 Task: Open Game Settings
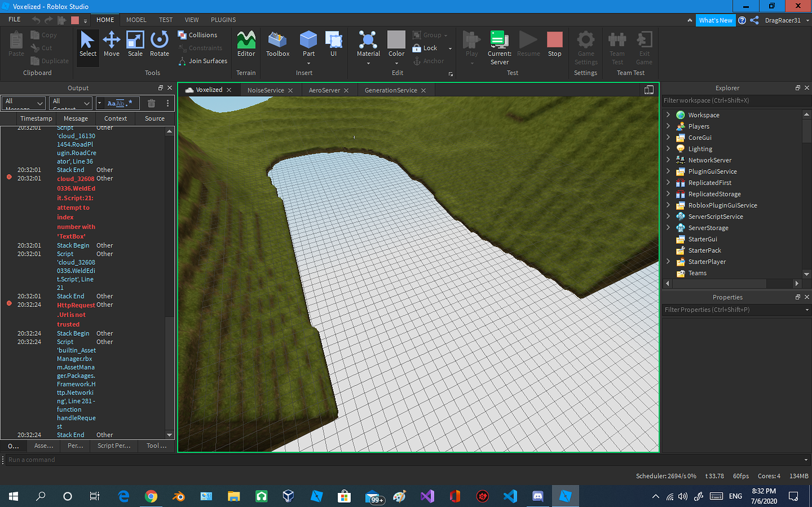click(585, 48)
